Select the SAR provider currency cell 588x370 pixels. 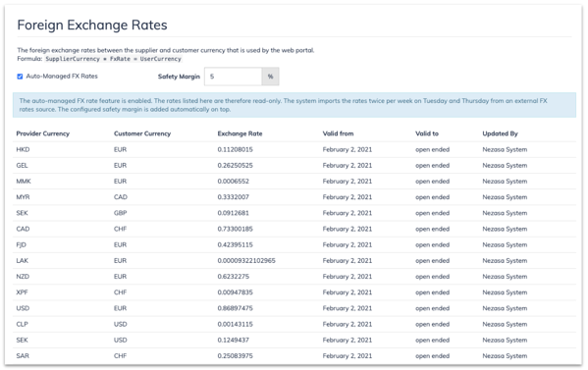(x=23, y=355)
